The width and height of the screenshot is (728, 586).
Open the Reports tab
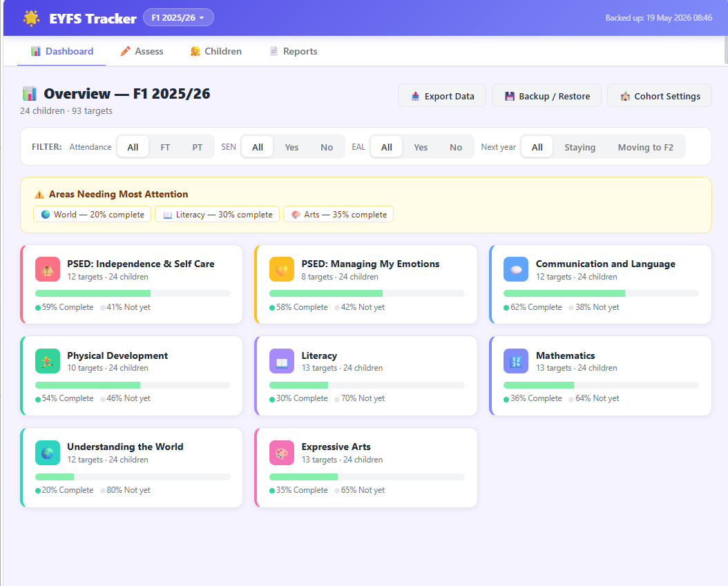coord(294,51)
